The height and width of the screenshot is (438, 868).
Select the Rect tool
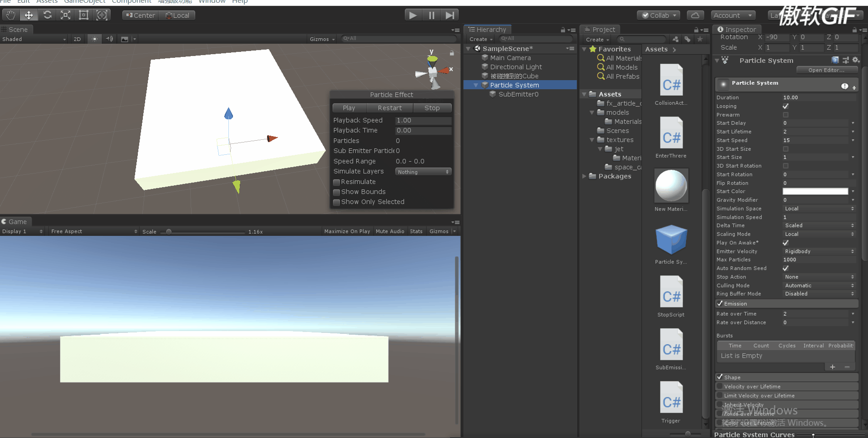[84, 15]
